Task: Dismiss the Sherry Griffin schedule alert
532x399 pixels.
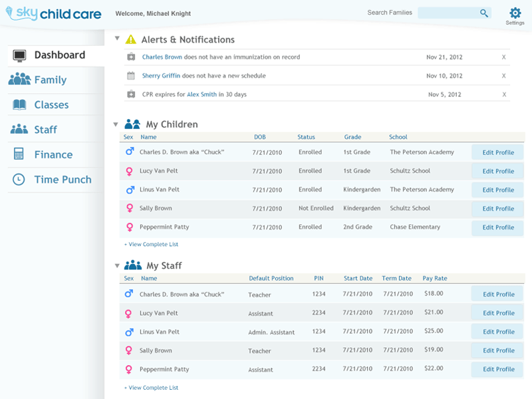Action: click(x=503, y=76)
